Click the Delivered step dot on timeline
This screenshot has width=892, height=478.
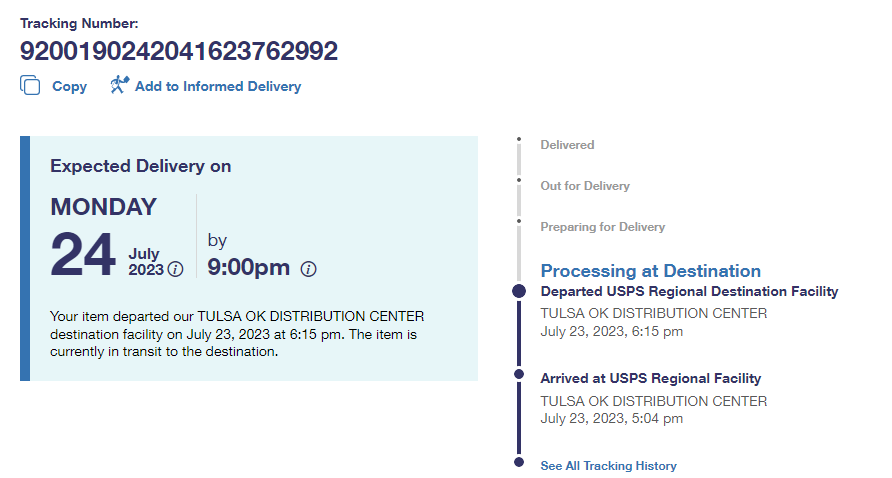[518, 140]
